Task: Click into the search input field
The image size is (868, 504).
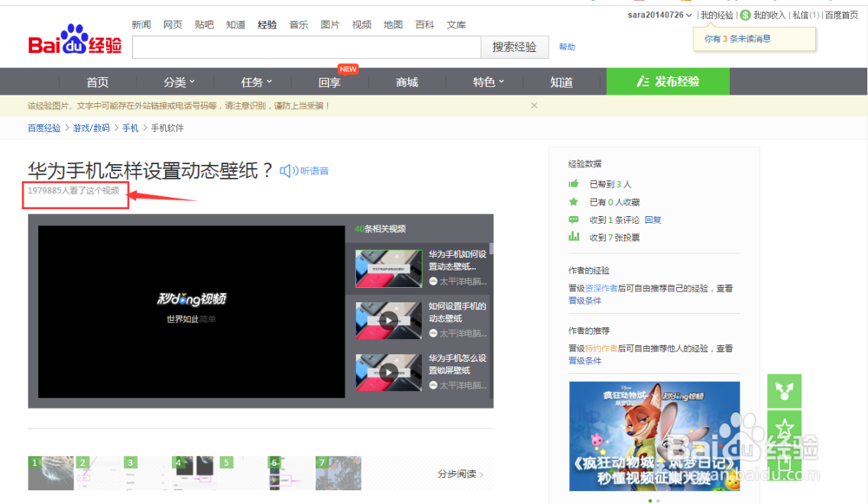Action: click(306, 47)
